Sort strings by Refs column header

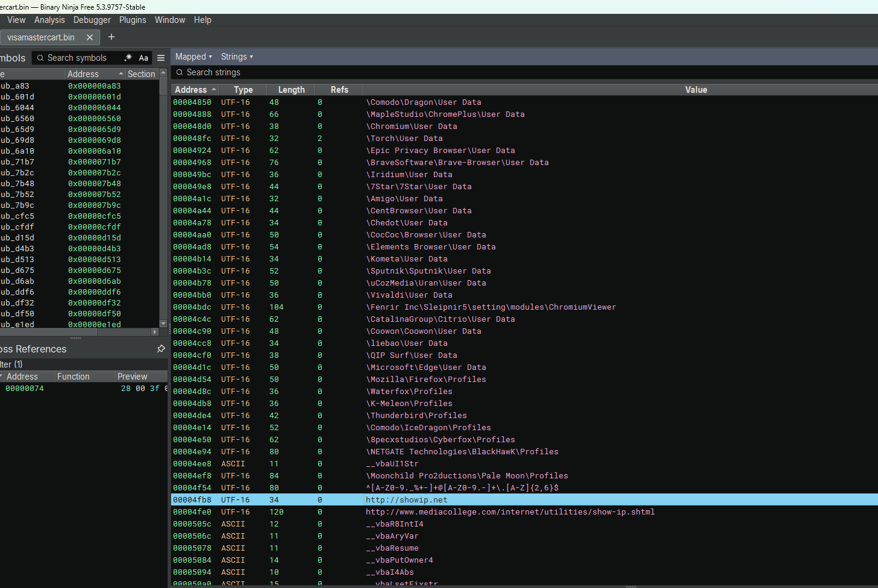point(339,90)
